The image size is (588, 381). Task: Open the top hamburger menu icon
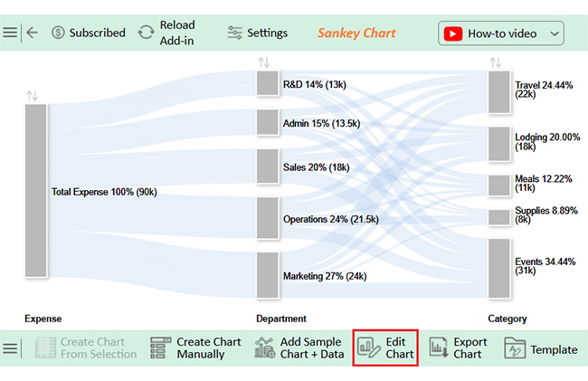10,33
